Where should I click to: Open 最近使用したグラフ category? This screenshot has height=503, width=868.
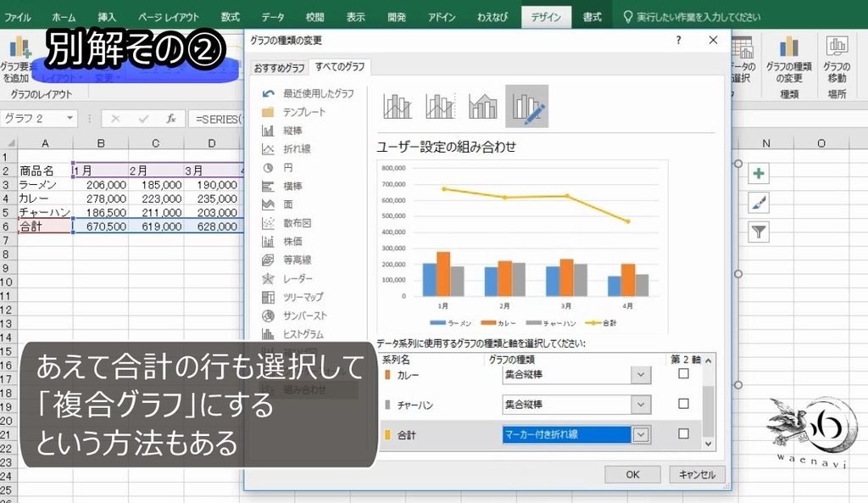[308, 93]
